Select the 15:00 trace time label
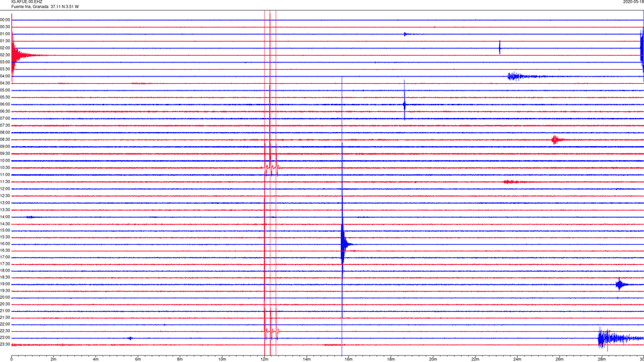This screenshot has height=362, width=644. (5, 231)
